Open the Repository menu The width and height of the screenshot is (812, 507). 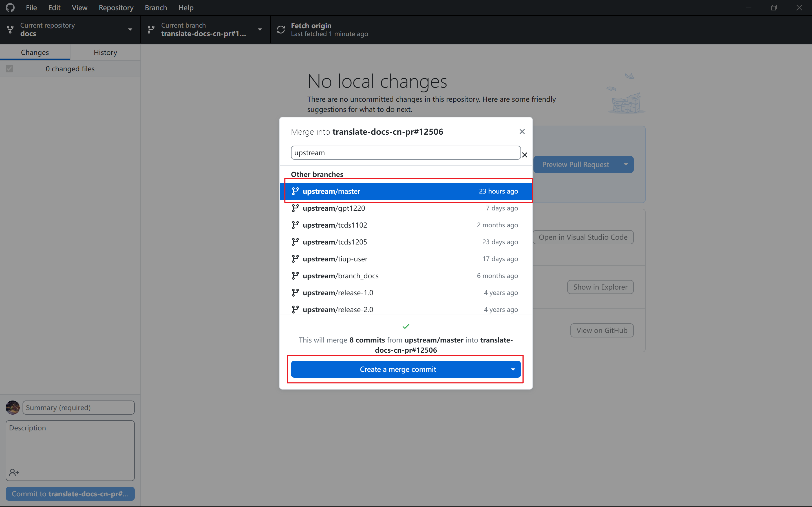116,7
